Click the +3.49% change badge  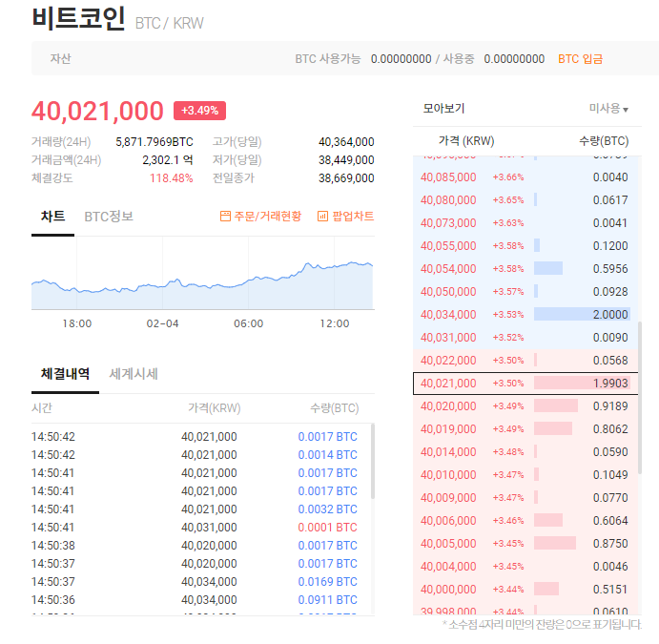coord(199,111)
